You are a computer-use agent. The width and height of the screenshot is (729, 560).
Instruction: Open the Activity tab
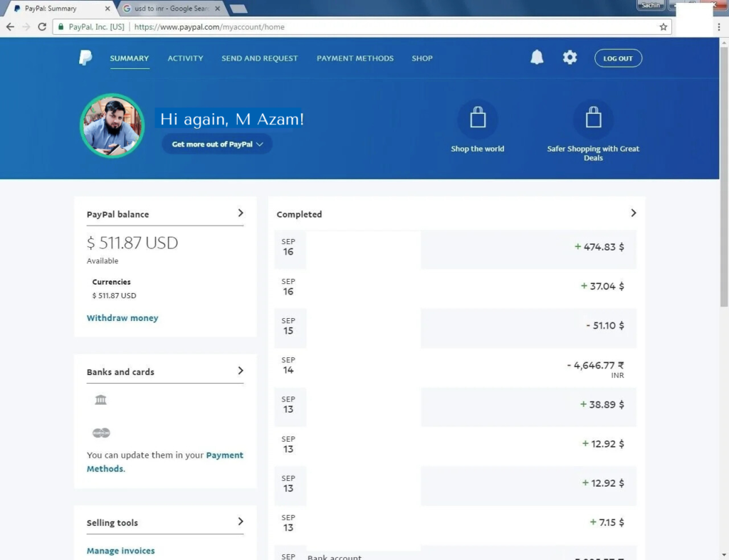pos(185,58)
